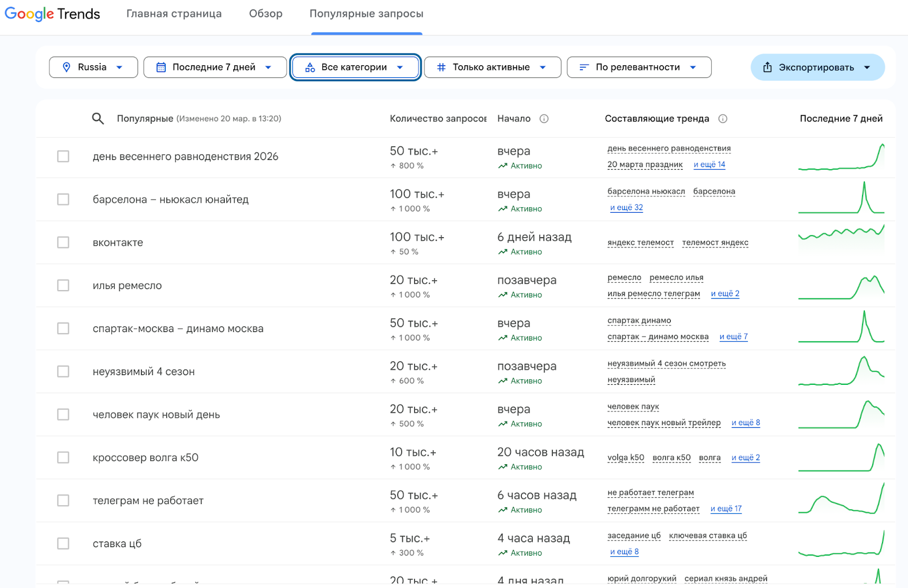The width and height of the screenshot is (908, 588).
Task: Open the export options dropdown arrow
Action: 867,67
